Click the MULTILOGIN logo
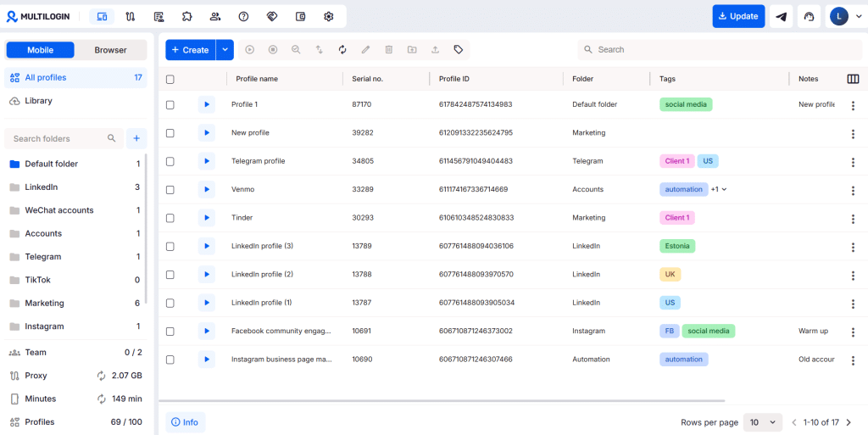The image size is (868, 435). click(38, 17)
